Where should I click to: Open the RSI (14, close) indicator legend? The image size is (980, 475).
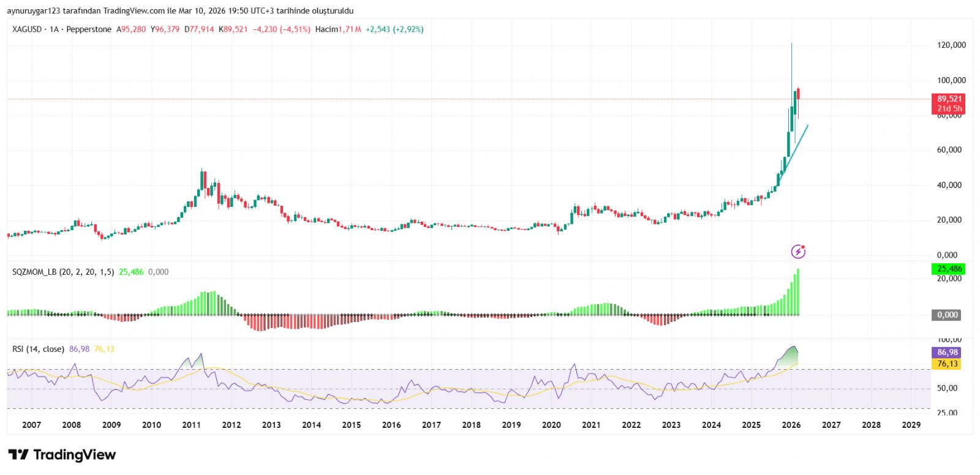click(38, 349)
